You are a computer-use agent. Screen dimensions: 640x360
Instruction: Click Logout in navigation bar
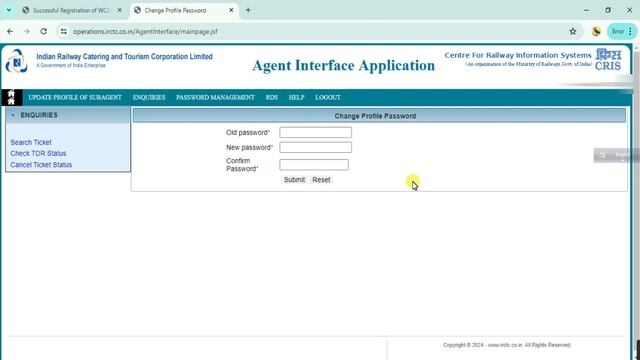coord(328,98)
